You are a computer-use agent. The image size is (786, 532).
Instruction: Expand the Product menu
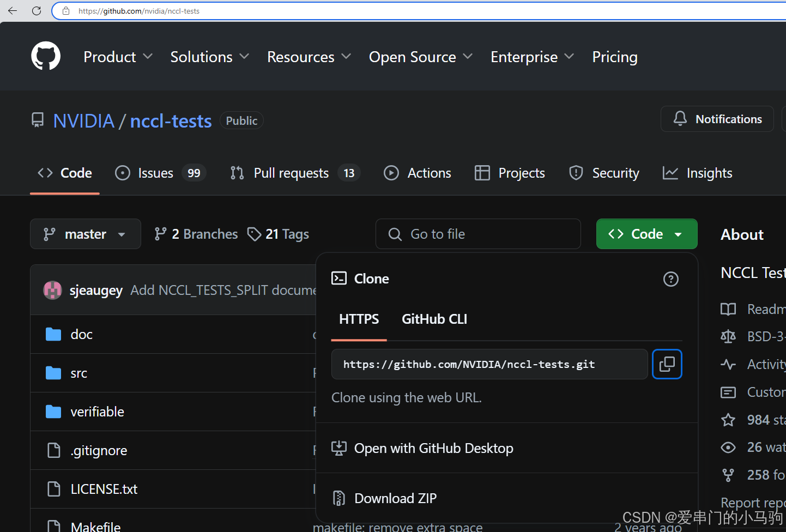click(x=118, y=57)
